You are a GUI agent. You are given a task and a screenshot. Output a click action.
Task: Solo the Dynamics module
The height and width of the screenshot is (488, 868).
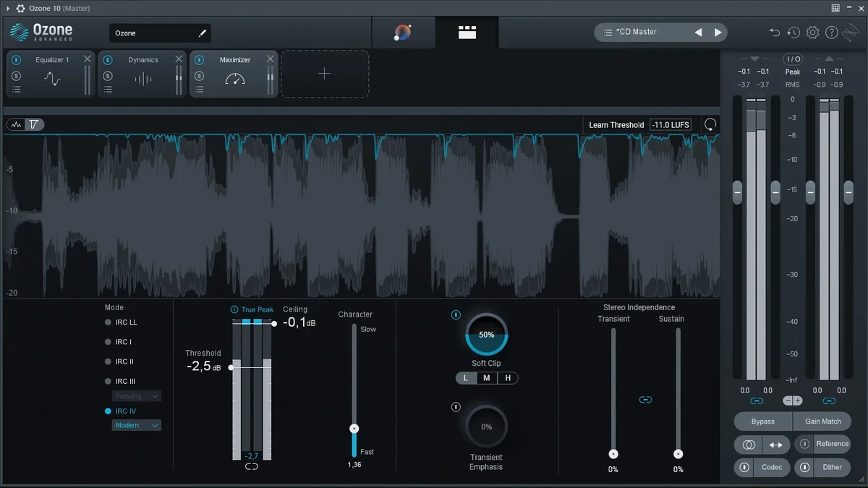pyautogui.click(x=108, y=76)
